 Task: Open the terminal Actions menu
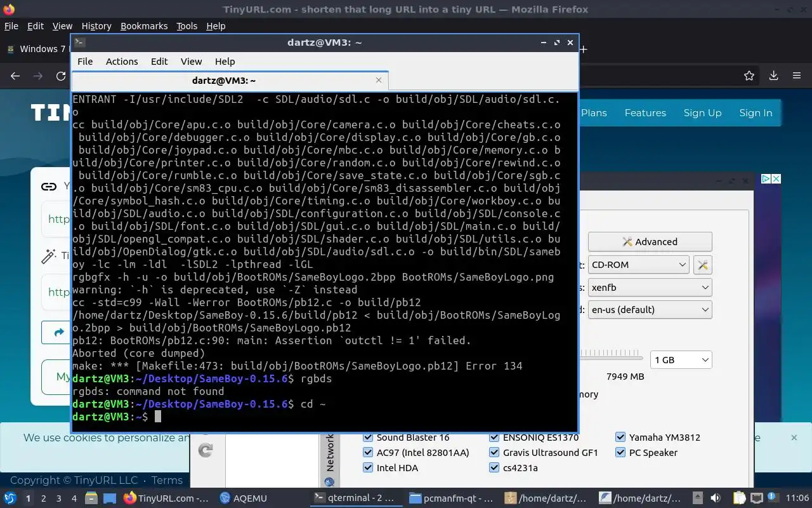pos(122,62)
